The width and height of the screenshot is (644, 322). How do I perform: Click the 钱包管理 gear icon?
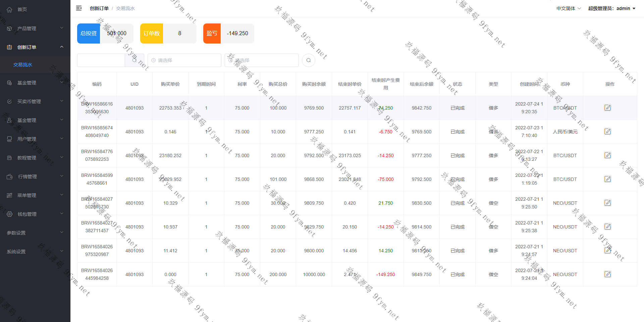point(9,214)
